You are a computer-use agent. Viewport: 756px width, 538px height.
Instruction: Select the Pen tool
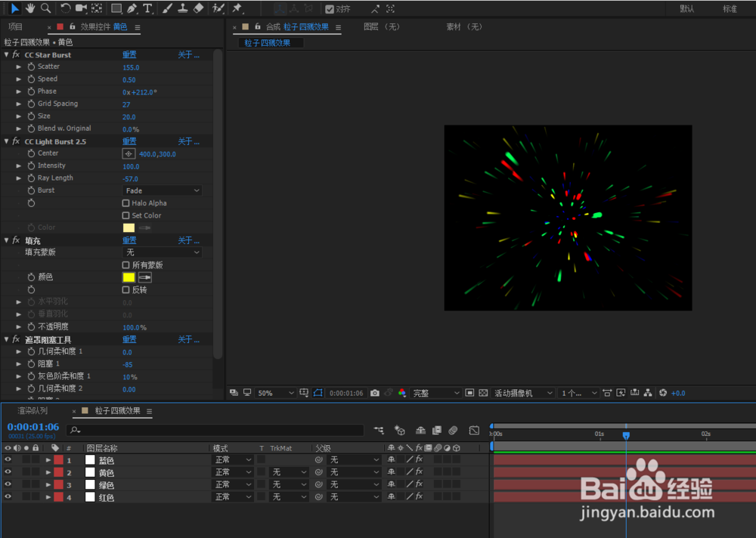coord(132,8)
